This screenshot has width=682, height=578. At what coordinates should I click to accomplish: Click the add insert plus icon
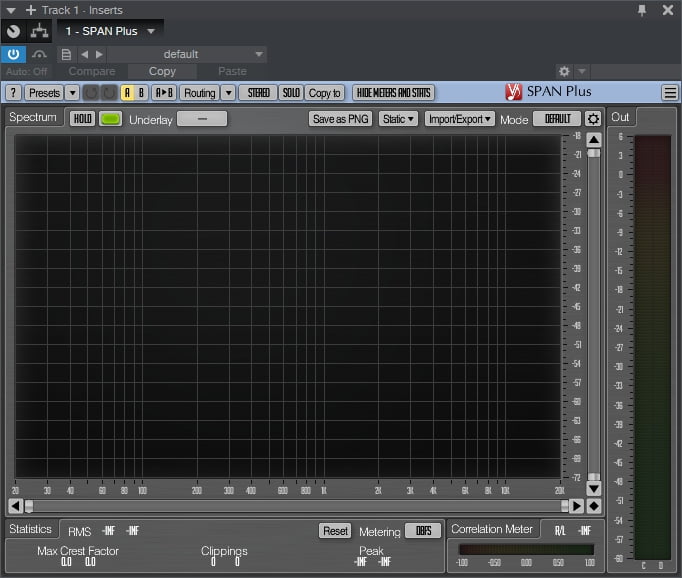(30, 10)
